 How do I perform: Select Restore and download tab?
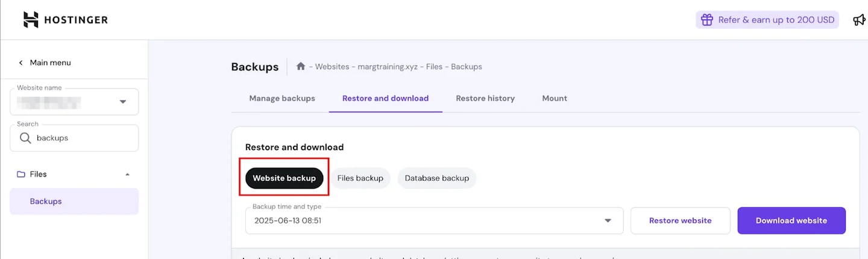click(x=385, y=98)
